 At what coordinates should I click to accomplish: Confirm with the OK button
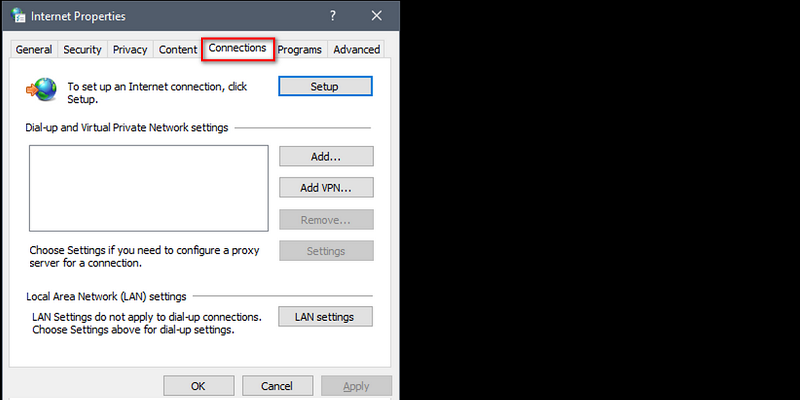(x=199, y=386)
